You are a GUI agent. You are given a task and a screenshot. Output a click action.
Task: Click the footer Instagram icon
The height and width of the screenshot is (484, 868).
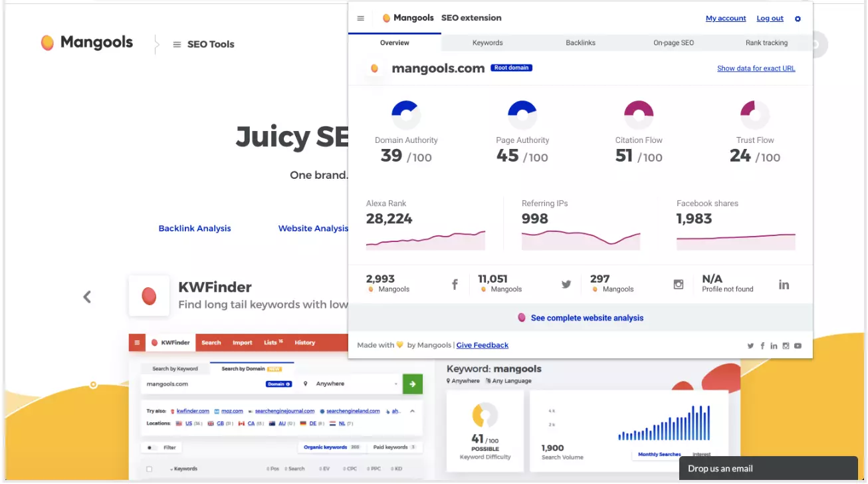(x=786, y=346)
